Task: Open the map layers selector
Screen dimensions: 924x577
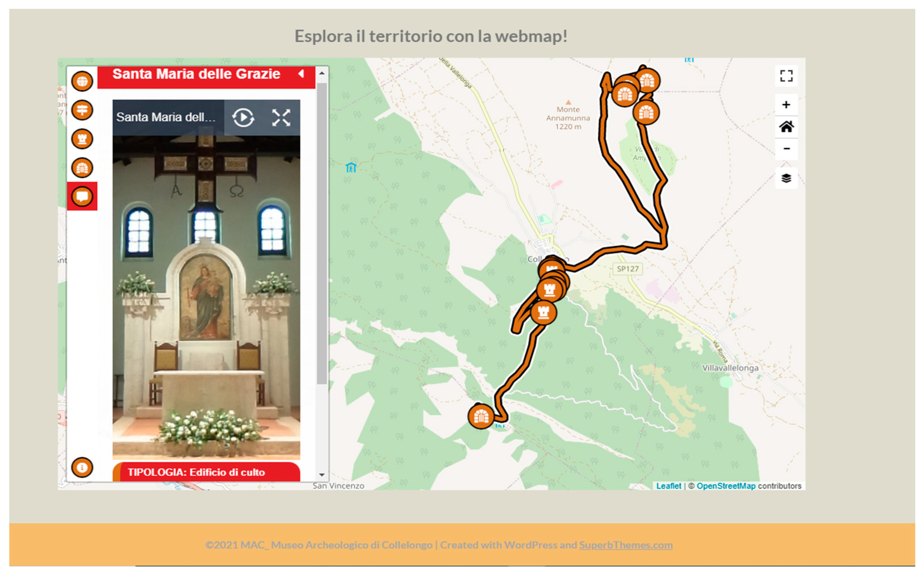Action: click(x=786, y=178)
